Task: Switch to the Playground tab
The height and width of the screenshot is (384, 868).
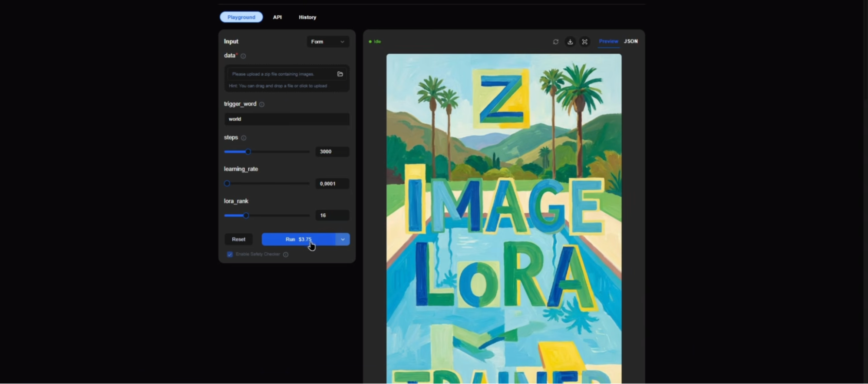Action: 241,17
